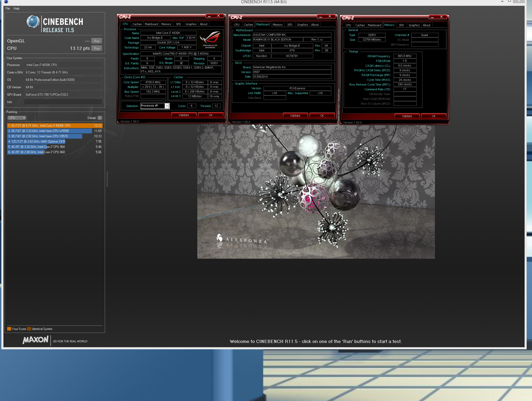Click the GeForce GTX 780 Ti GFX Board field
The height and width of the screenshot is (401, 532).
(x=63, y=95)
